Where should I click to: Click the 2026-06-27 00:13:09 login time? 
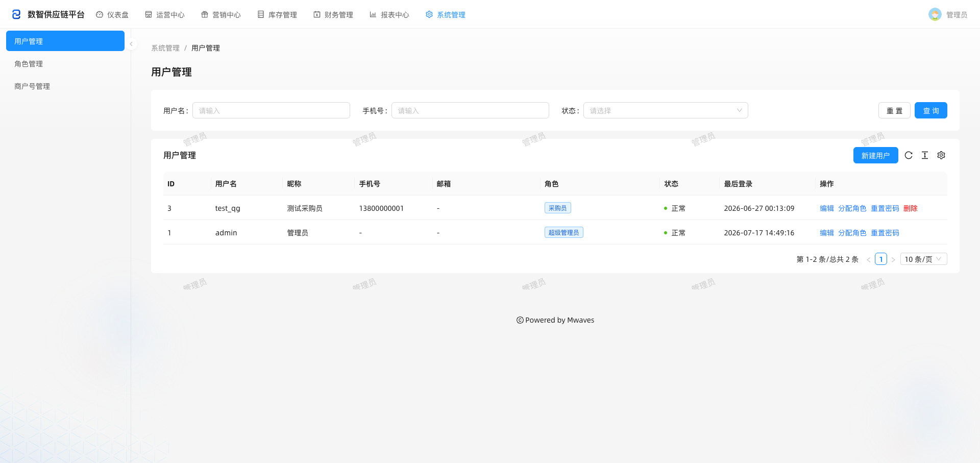coord(759,208)
